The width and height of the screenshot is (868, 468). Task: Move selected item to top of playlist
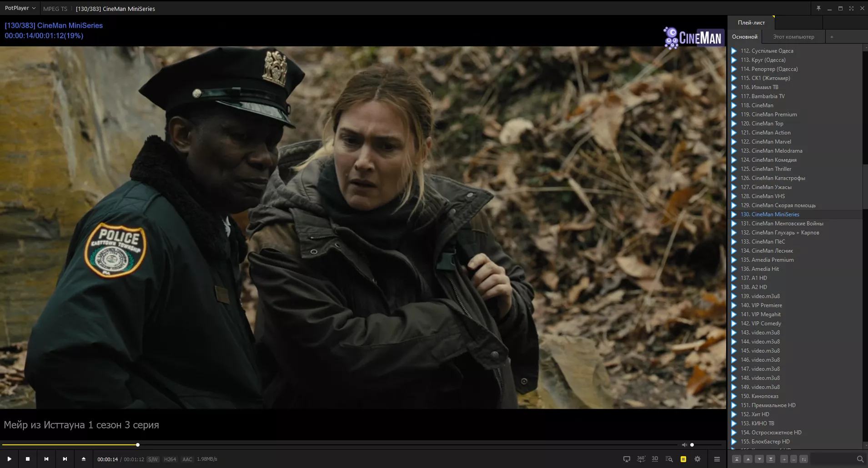(737, 459)
